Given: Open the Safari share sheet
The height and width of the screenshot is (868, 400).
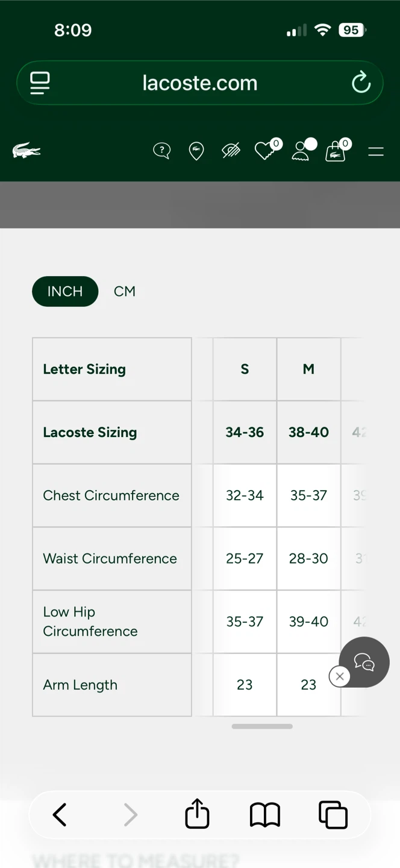Looking at the screenshot, I should (197, 814).
